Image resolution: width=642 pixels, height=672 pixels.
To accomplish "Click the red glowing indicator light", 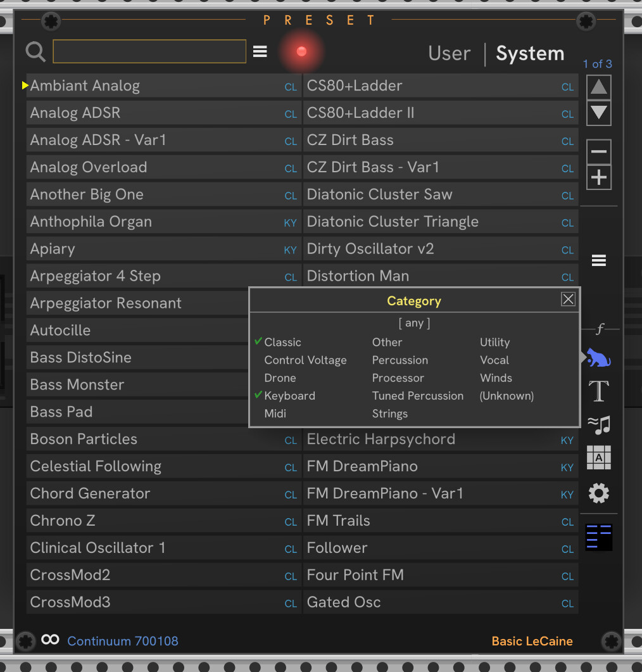I will (301, 51).
